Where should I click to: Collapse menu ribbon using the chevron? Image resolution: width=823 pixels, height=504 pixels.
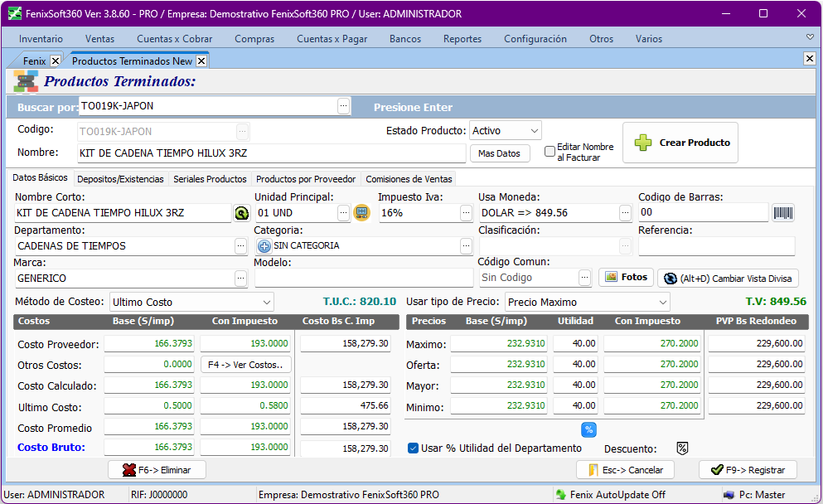click(810, 36)
